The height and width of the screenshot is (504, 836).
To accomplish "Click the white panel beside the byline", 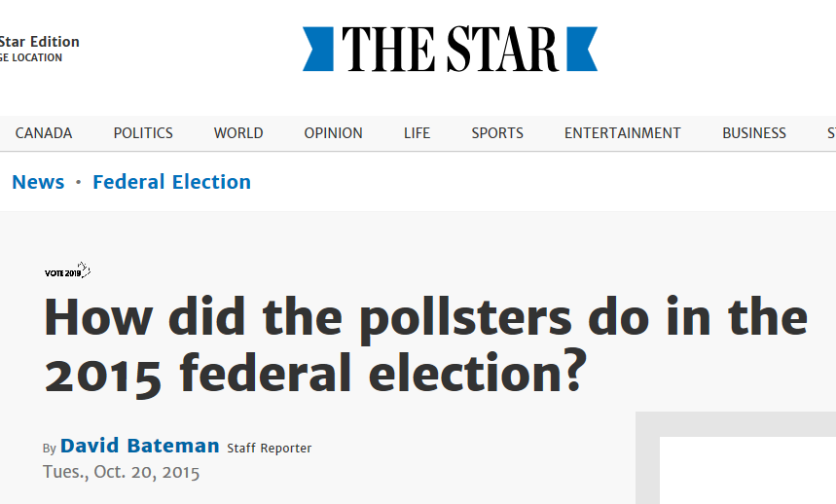I will pyautogui.click(x=747, y=471).
